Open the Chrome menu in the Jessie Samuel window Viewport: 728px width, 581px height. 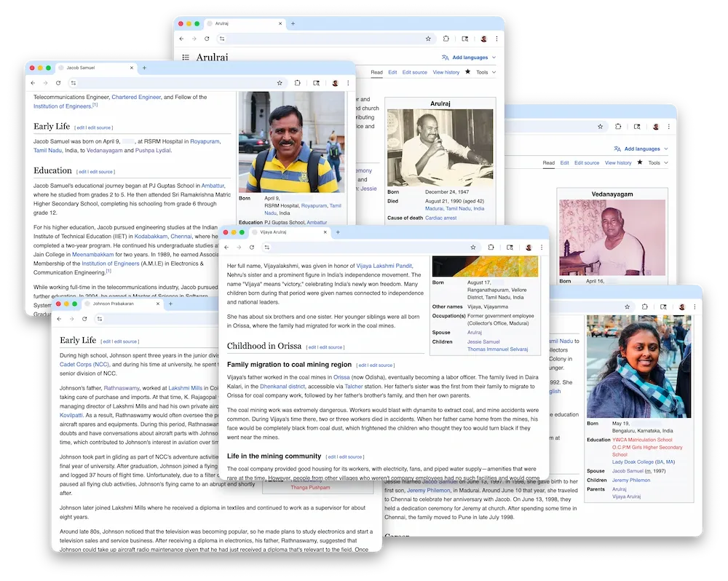click(x=695, y=307)
